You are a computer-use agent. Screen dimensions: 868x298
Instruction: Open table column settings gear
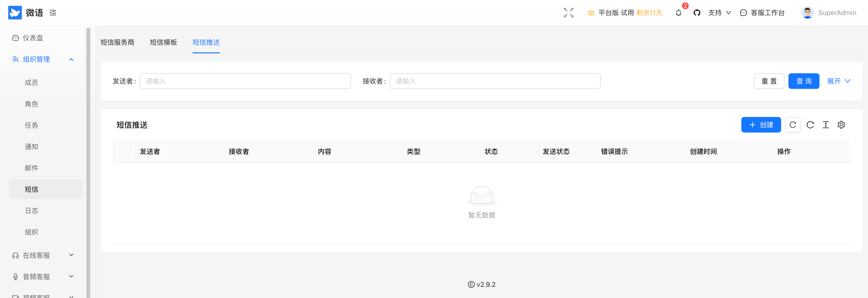pyautogui.click(x=841, y=125)
